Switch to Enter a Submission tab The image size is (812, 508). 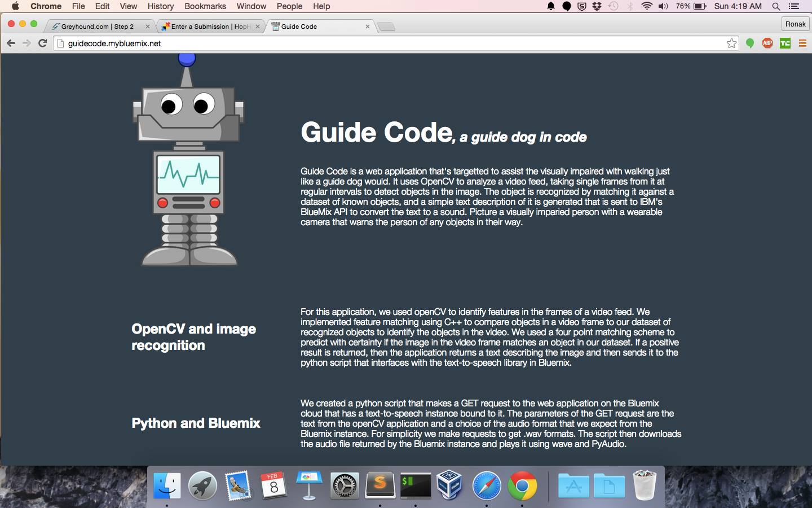(210, 27)
